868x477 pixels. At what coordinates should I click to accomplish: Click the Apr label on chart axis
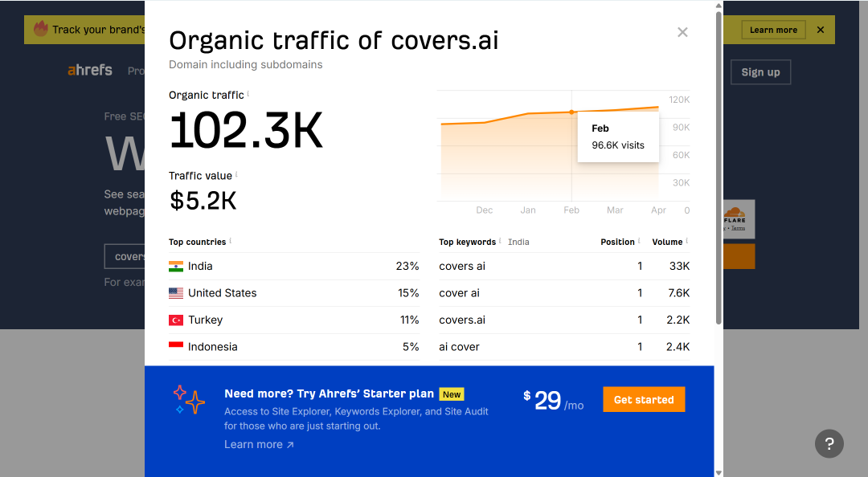659,210
